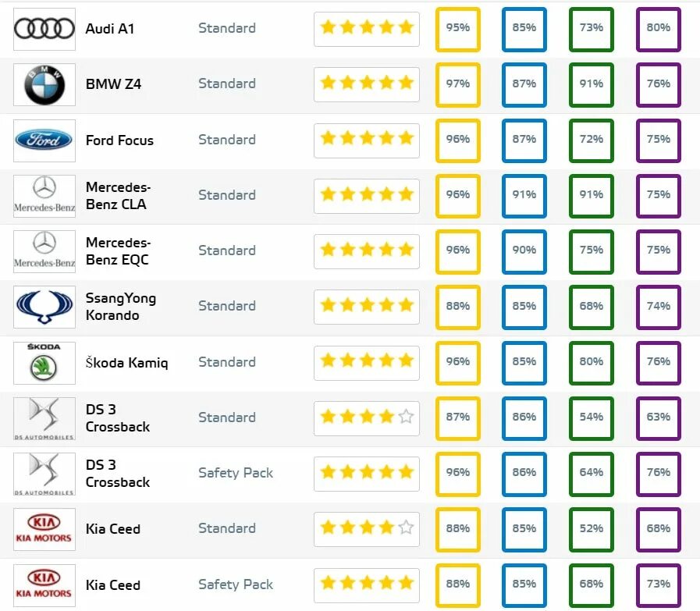Click the yellow 97% box for BMW Z4
This screenshot has height=611, width=700.
pos(457,85)
